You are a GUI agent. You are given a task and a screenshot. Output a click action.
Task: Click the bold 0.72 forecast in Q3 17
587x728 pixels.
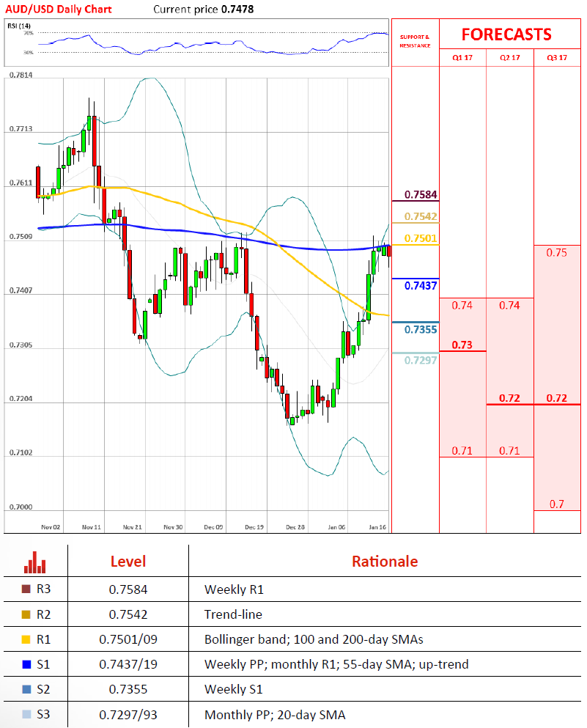(x=557, y=398)
